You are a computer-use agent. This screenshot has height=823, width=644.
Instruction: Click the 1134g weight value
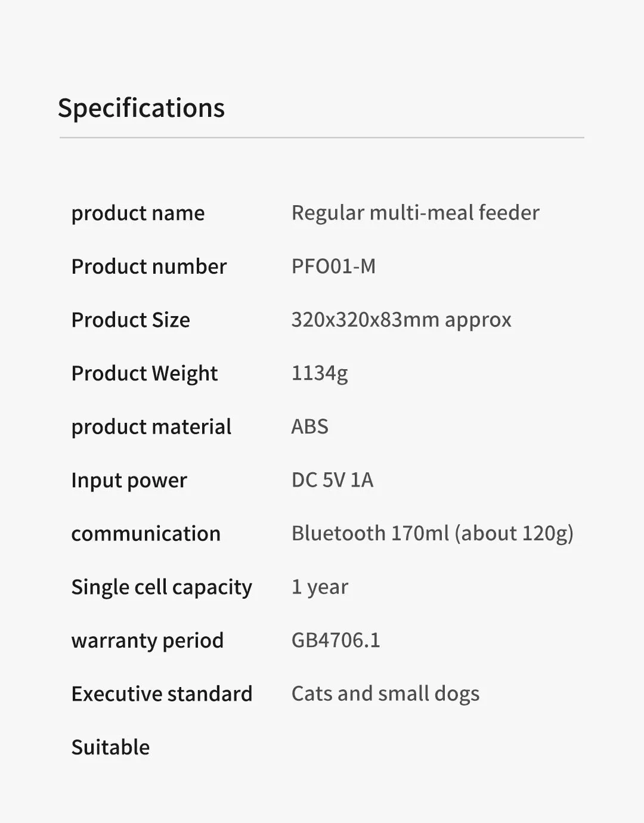pyautogui.click(x=320, y=374)
